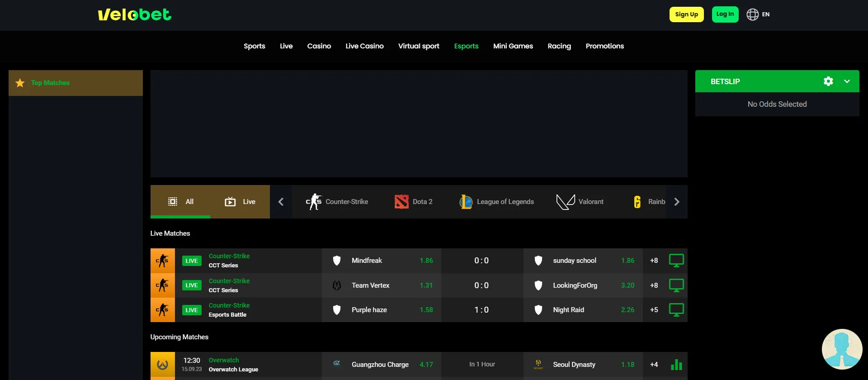This screenshot has height=380, width=868.
Task: Select Purple haze odds 1.58
Action: pyautogui.click(x=426, y=310)
